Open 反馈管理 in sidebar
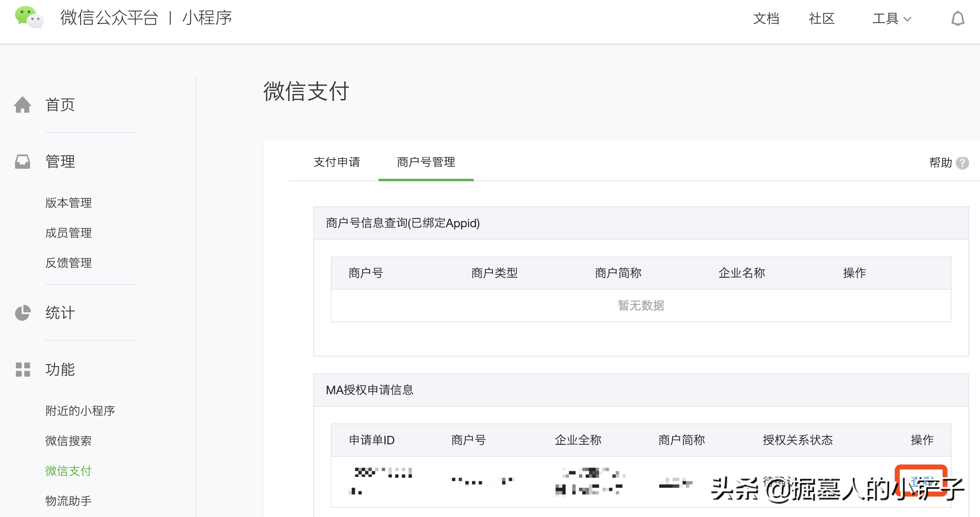 coord(69,263)
